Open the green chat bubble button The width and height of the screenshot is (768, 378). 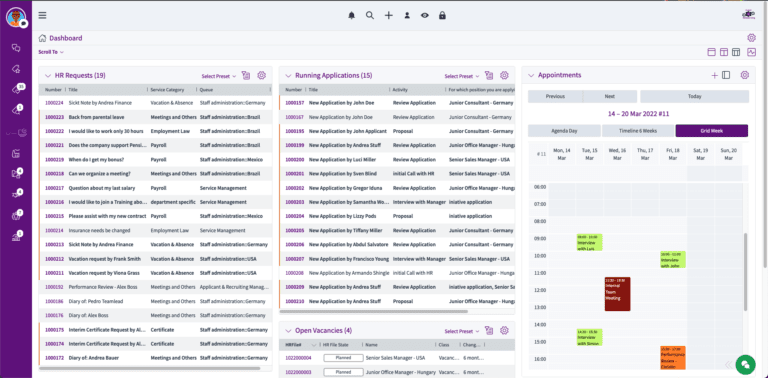745,365
